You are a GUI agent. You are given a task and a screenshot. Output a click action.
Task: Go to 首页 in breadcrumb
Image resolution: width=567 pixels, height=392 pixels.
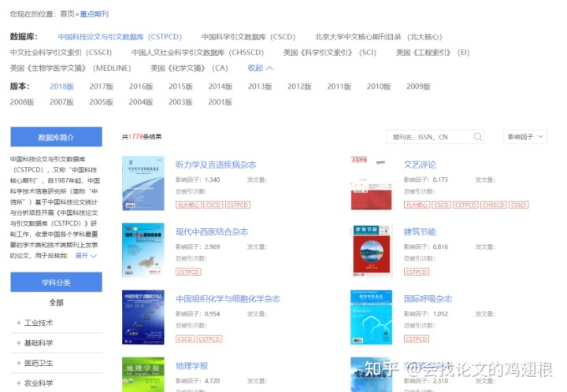pos(67,14)
